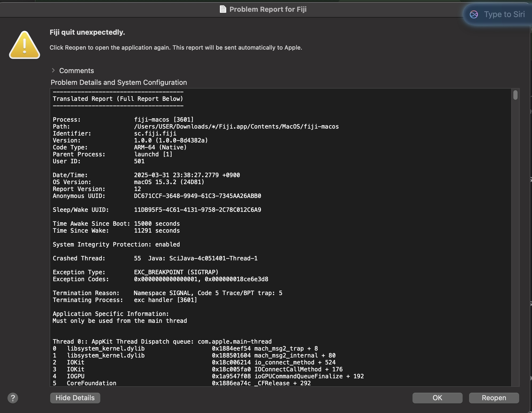Click the OK button to dismiss the report

tap(437, 398)
